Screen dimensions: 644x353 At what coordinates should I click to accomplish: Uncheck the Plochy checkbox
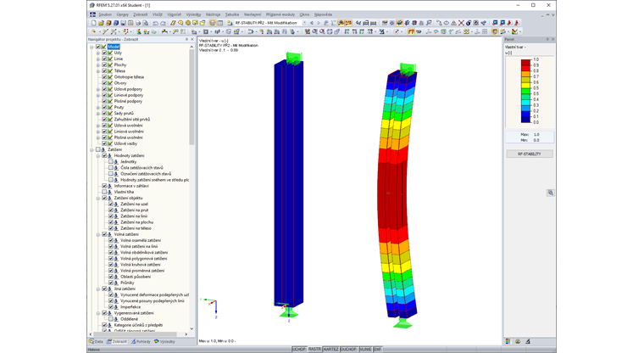pyautogui.click(x=104, y=65)
